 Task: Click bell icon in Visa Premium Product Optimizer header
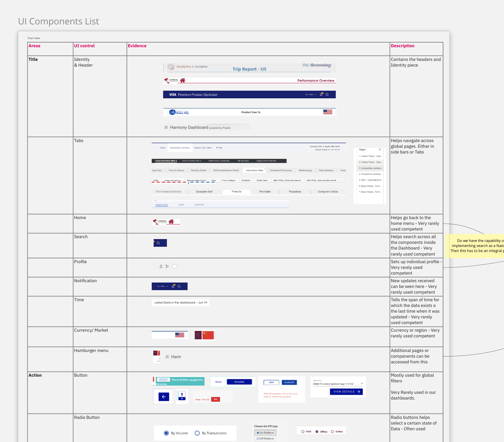pyautogui.click(x=321, y=94)
